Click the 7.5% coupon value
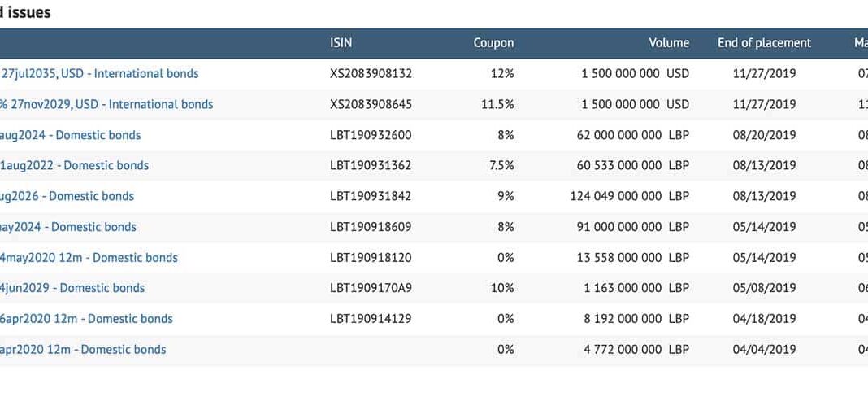The width and height of the screenshot is (868, 410). (x=501, y=165)
